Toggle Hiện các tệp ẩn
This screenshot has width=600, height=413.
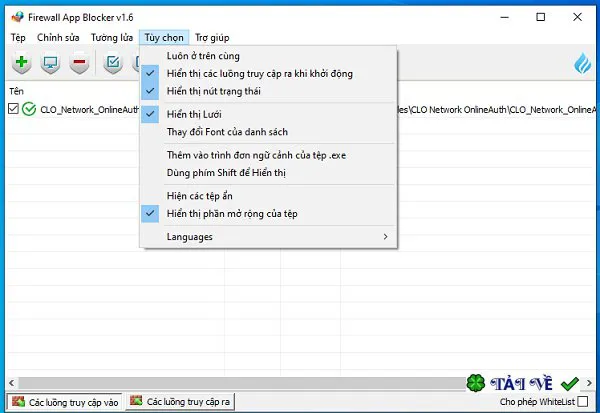269,196
